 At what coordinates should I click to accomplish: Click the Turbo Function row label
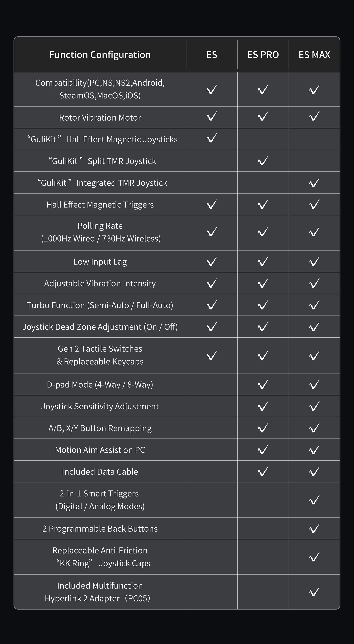tap(100, 305)
